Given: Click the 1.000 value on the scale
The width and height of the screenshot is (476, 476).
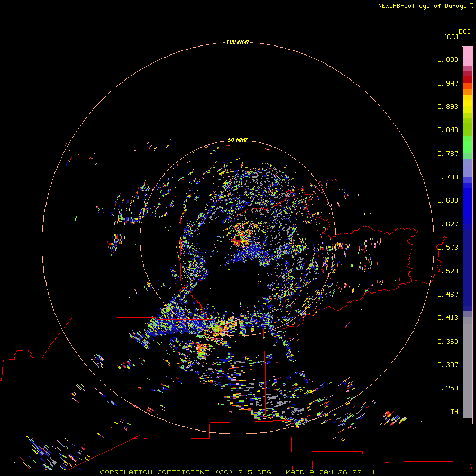Looking at the screenshot, I should click(448, 59).
